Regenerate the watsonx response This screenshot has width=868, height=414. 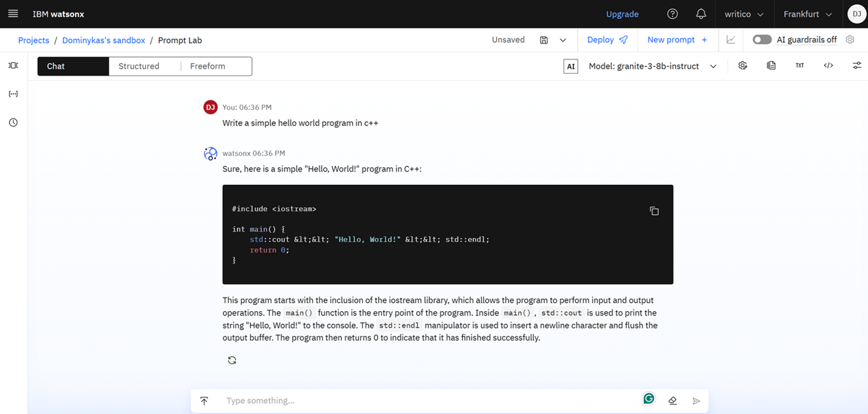click(x=232, y=359)
